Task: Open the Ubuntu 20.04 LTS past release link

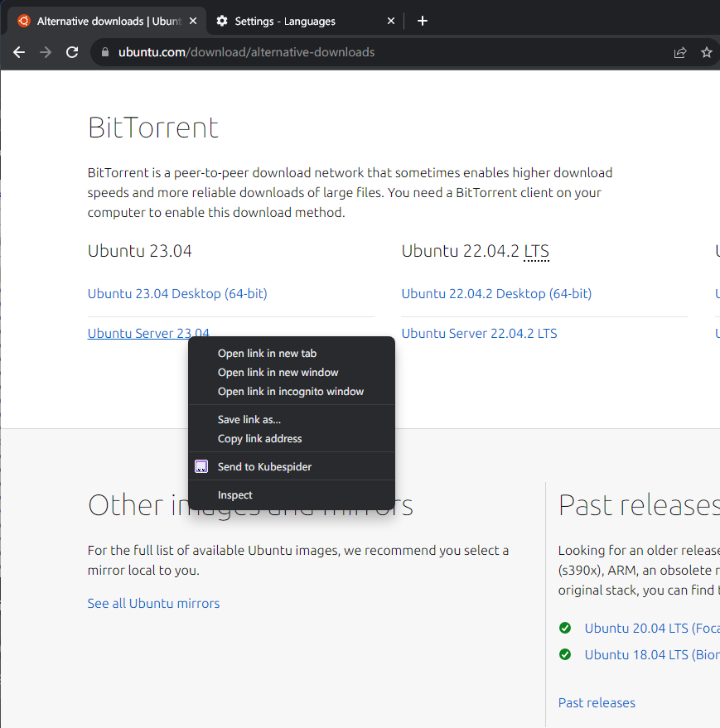Action: (x=652, y=628)
